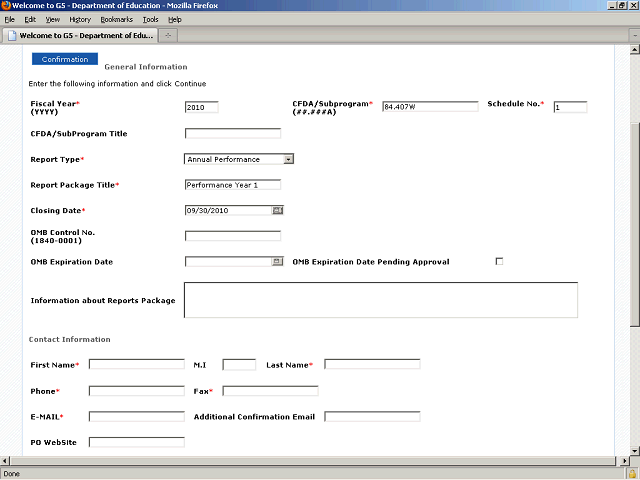Open the View menu
Image resolution: width=640 pixels, height=480 pixels.
53,20
